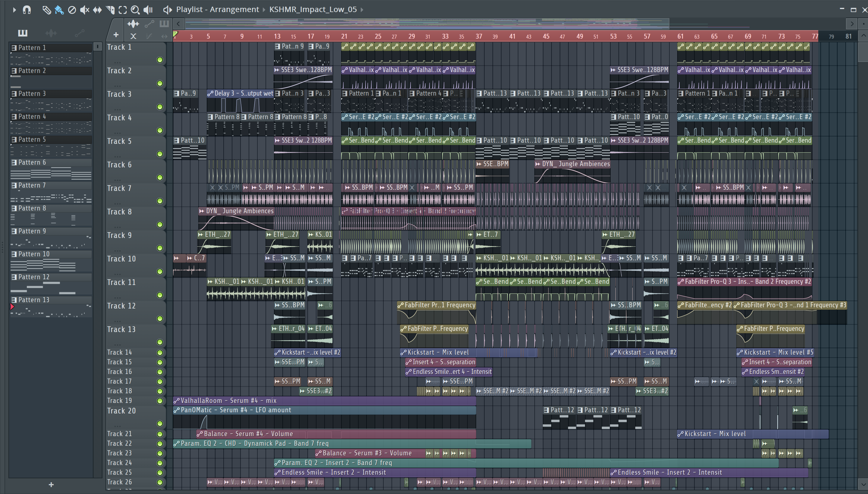Image resolution: width=868 pixels, height=494 pixels.
Task: Click the vertical scrollbar handle on right edge
Action: click(x=863, y=52)
